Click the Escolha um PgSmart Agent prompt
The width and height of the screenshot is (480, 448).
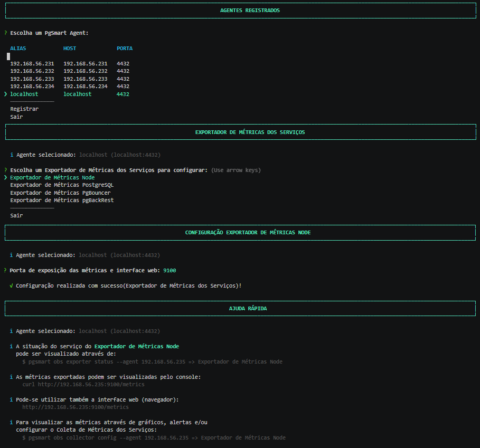(49, 33)
